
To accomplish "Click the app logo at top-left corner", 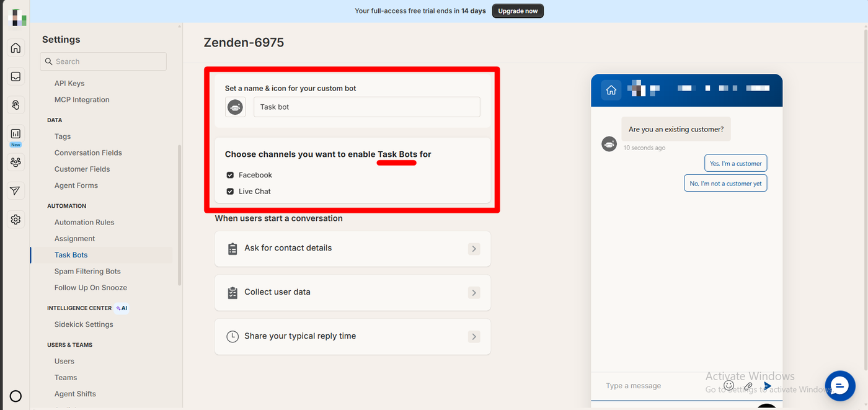I will click(x=19, y=17).
